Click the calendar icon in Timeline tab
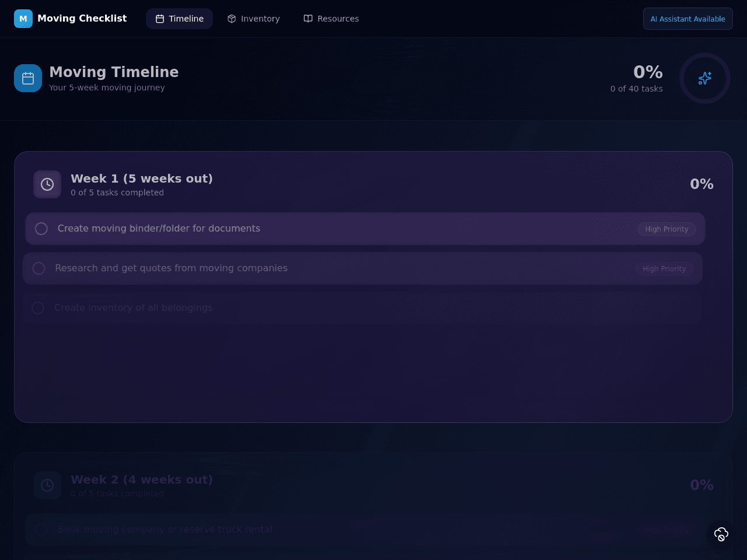Viewport: 747px width, 560px height. [x=160, y=19]
